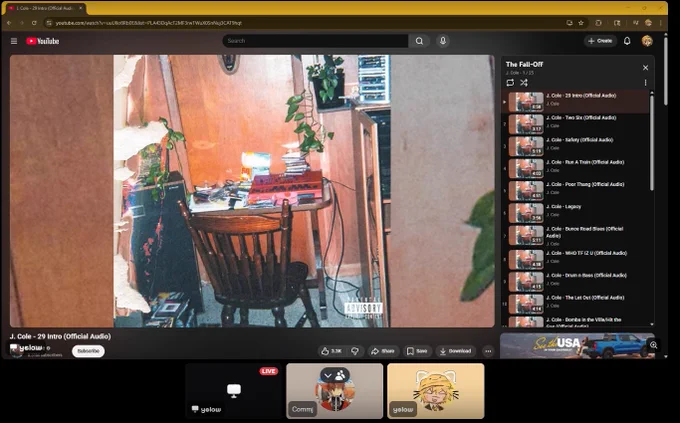This screenshot has width=680, height=423.
Task: Select current track 29 Intro in playlist
Action: point(575,102)
